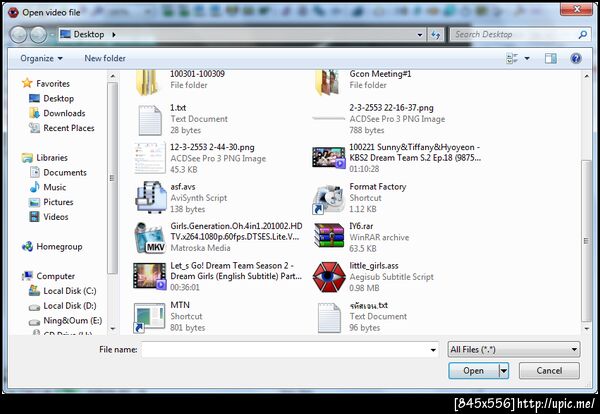Open the Documents library
Viewport: 600px width, 414px height.
[x=65, y=173]
